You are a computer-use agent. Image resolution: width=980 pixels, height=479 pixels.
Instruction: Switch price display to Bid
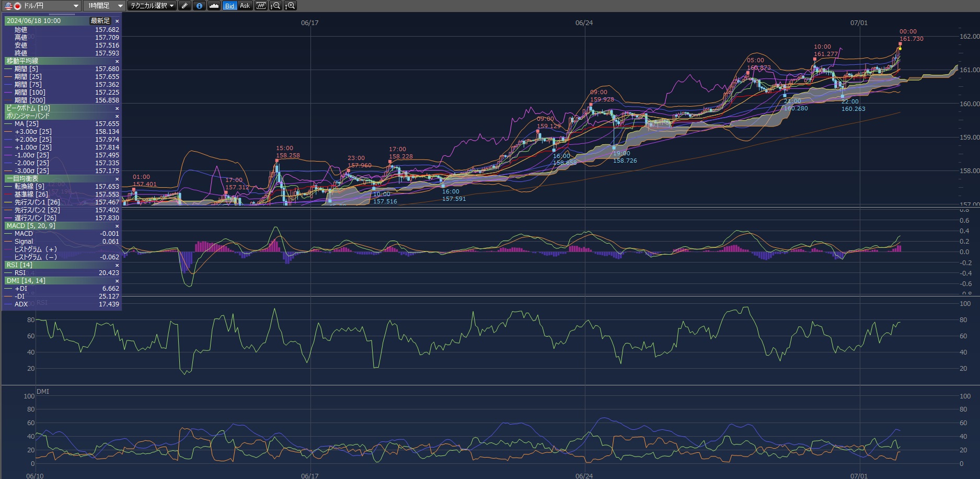229,6
